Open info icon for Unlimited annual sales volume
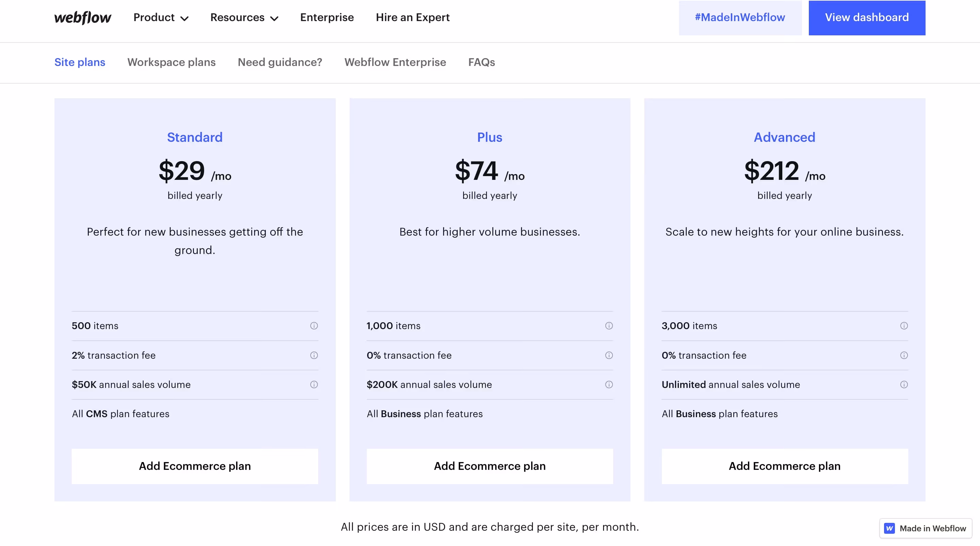Screen dimensions: 980x546 904,385
